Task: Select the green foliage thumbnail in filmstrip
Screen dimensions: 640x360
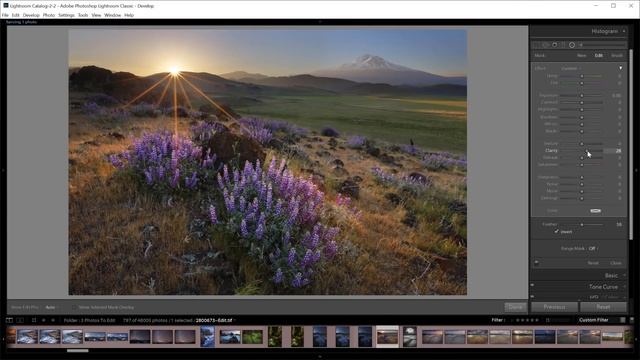Action: 252,337
